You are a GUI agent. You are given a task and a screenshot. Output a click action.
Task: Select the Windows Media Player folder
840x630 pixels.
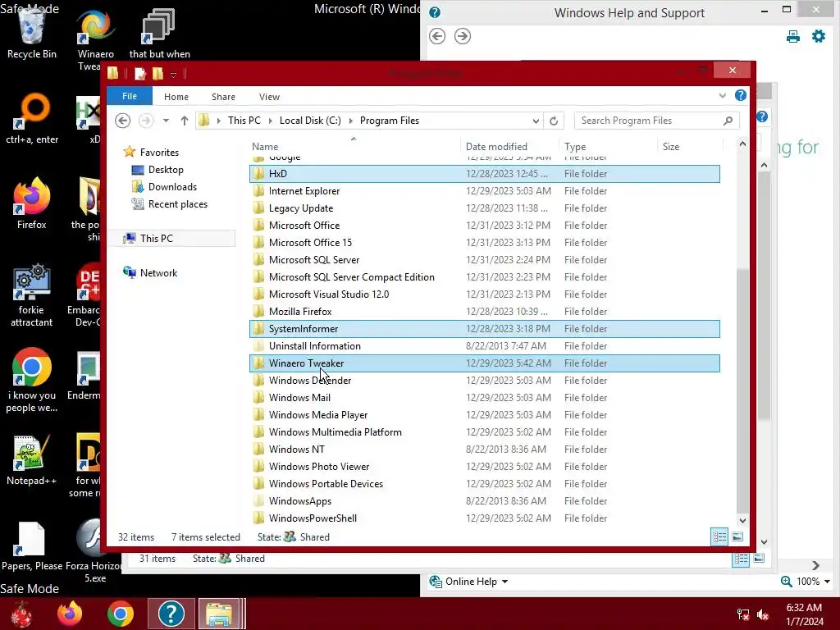[x=485, y=414]
